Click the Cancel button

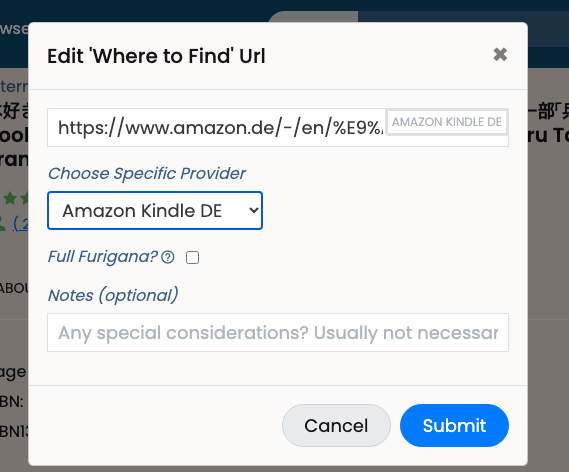pos(336,425)
